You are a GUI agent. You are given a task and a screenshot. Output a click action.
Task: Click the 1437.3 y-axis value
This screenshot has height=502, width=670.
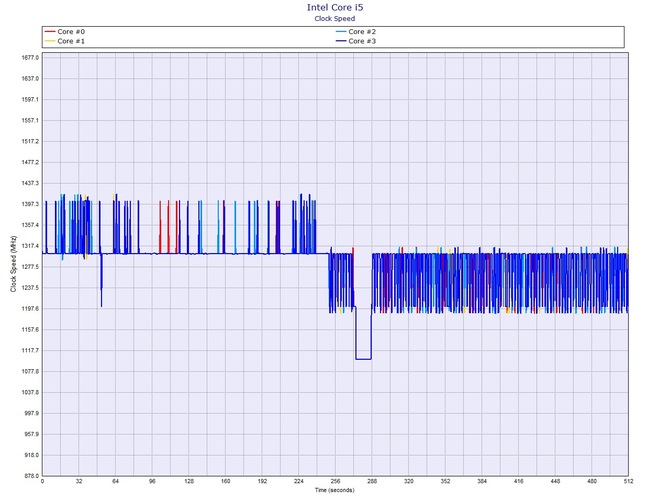(30, 183)
